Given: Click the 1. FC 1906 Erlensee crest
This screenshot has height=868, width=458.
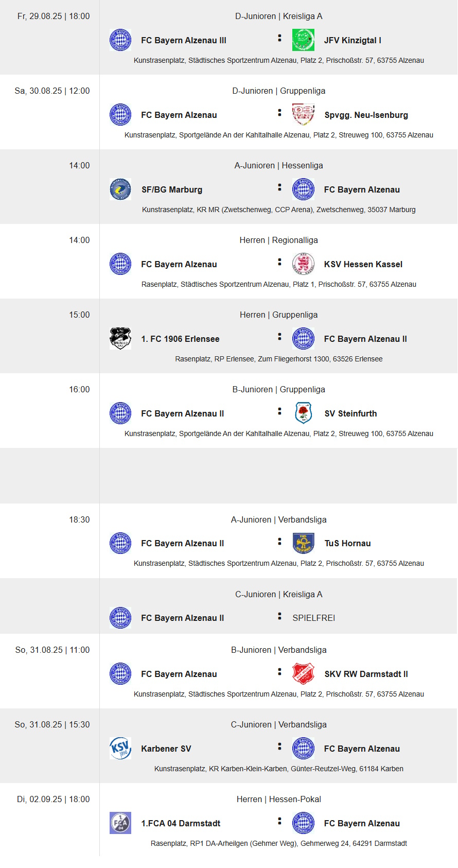Looking at the screenshot, I should click(120, 339).
